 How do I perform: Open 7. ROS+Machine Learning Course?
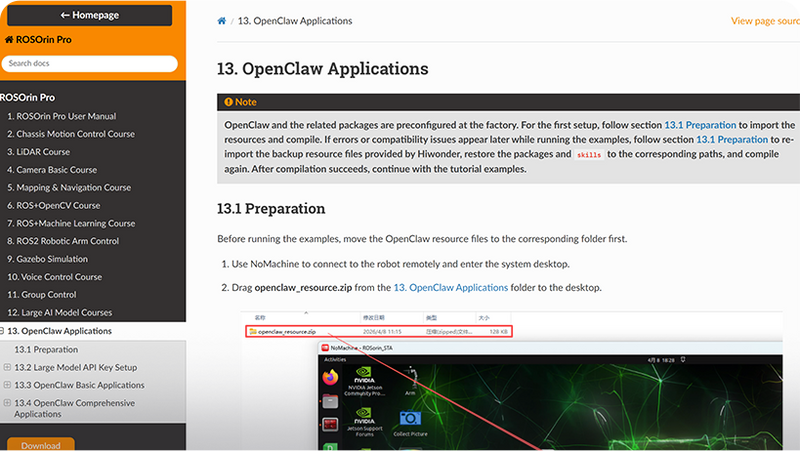point(71,223)
